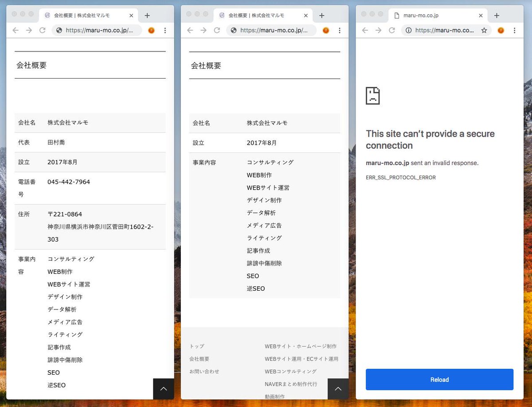Reload page in left browser window

click(43, 30)
